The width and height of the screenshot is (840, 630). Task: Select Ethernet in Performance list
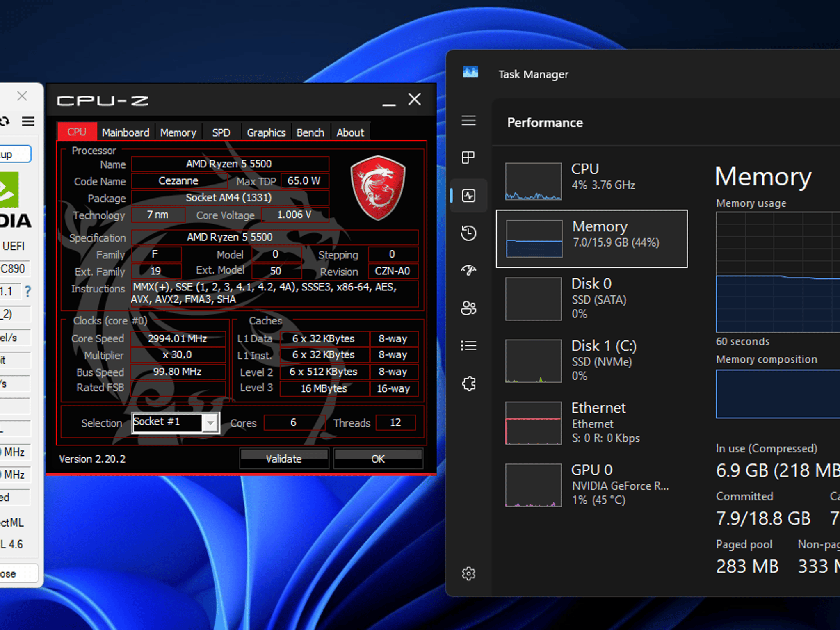(591, 423)
